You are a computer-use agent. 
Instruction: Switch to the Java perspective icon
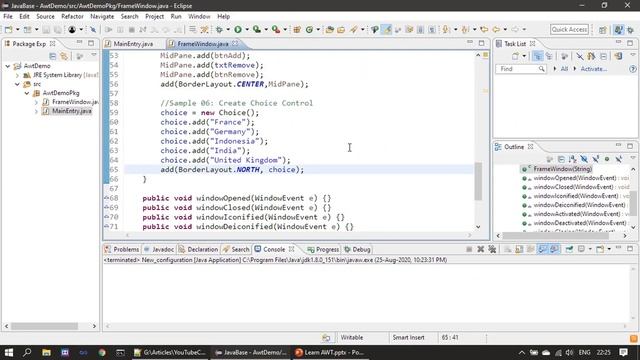619,30
